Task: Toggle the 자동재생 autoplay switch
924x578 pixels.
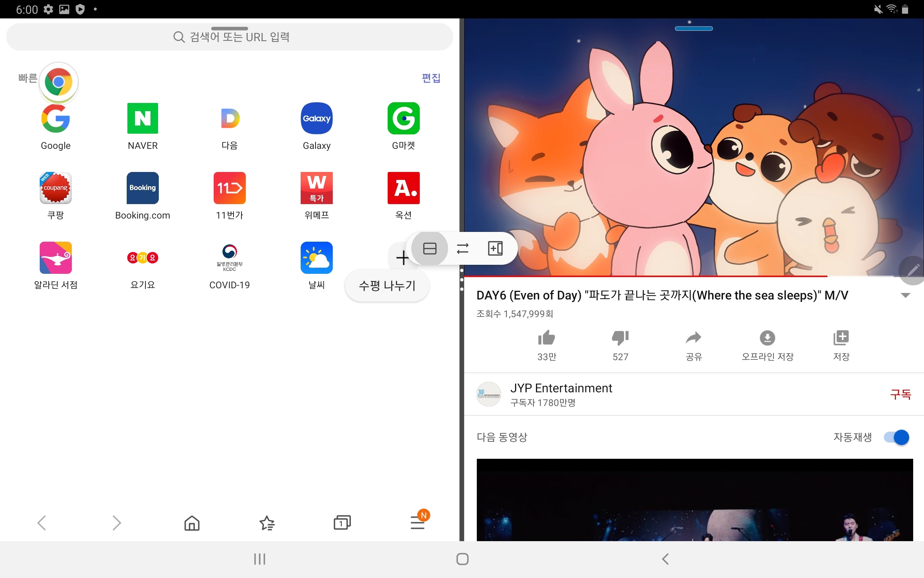Action: click(896, 437)
